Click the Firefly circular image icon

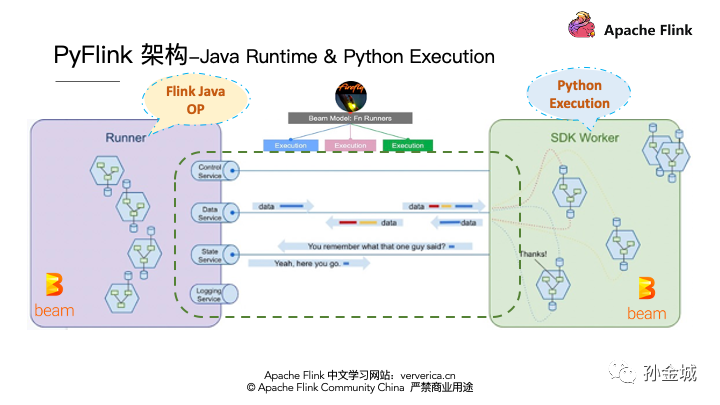[x=351, y=96]
